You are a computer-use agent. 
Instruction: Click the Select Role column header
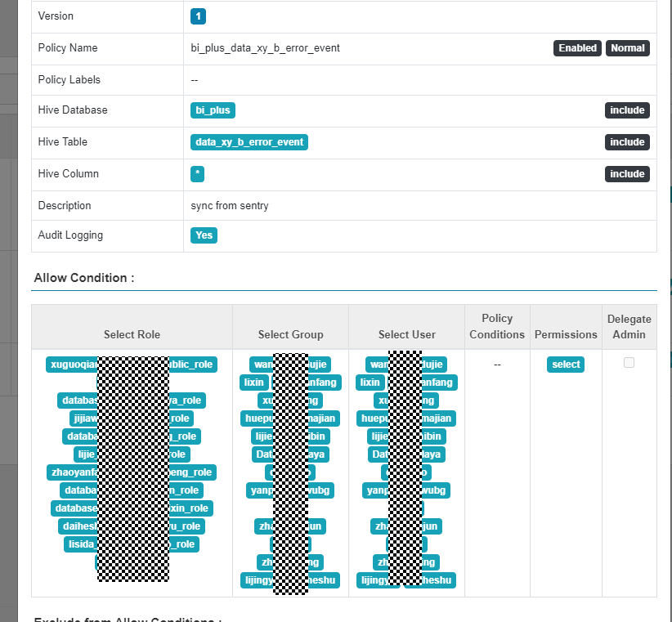point(132,334)
